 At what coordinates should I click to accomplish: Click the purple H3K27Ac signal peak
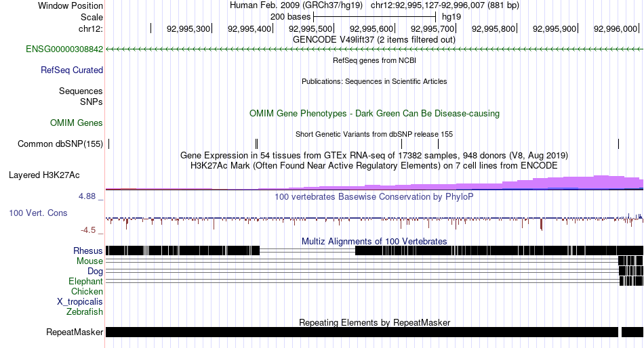(600, 182)
